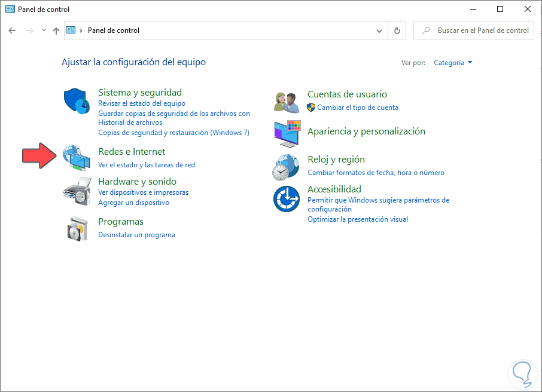
Task: Click Cambiar formatos de fecha, hora o número
Action: click(x=376, y=173)
